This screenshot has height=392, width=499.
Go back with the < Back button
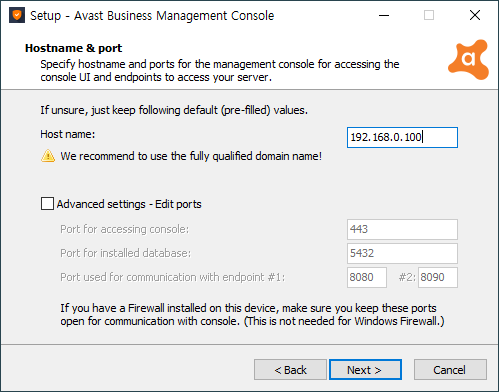pos(290,369)
